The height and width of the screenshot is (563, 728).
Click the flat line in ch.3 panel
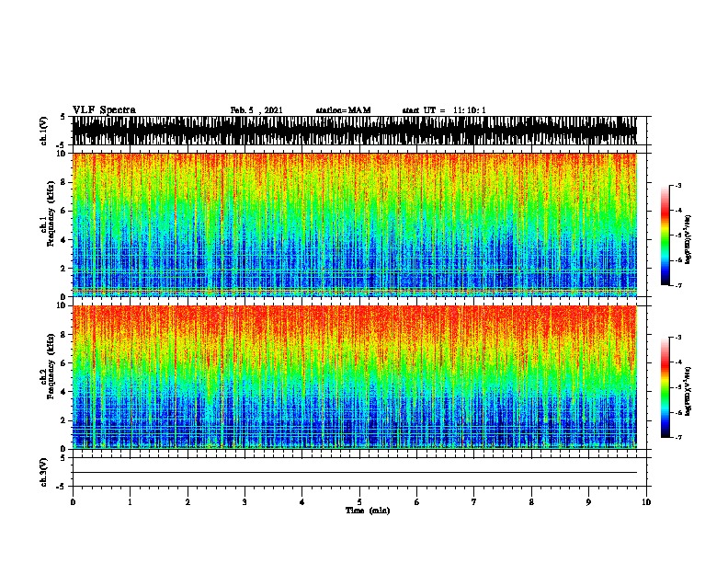[355, 473]
